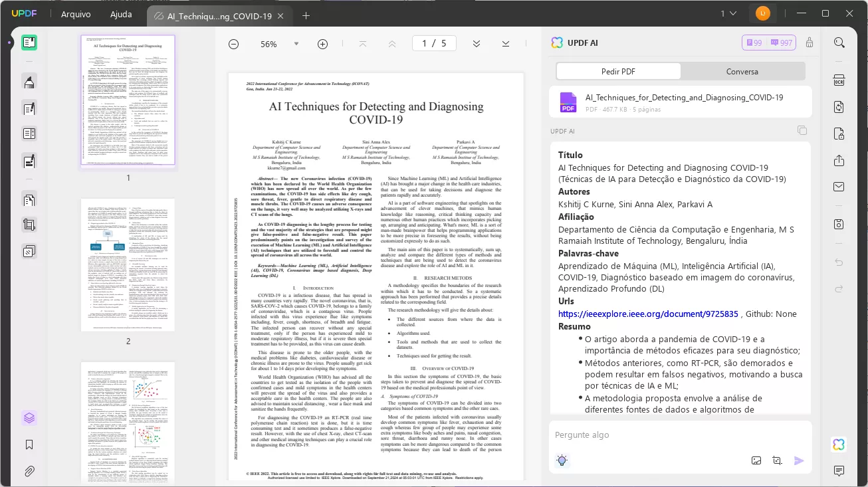Jump to the last page
The width and height of the screenshot is (868, 487).
[x=506, y=44]
